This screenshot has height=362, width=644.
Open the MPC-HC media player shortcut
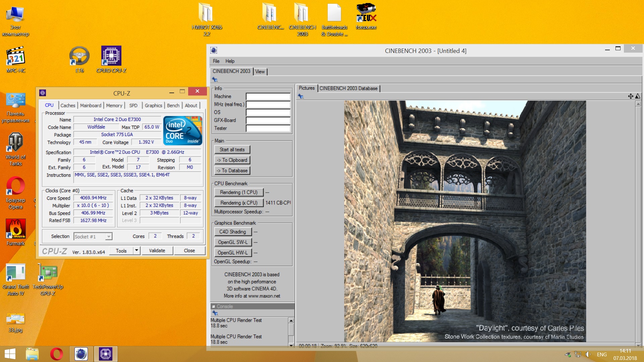coord(16,60)
